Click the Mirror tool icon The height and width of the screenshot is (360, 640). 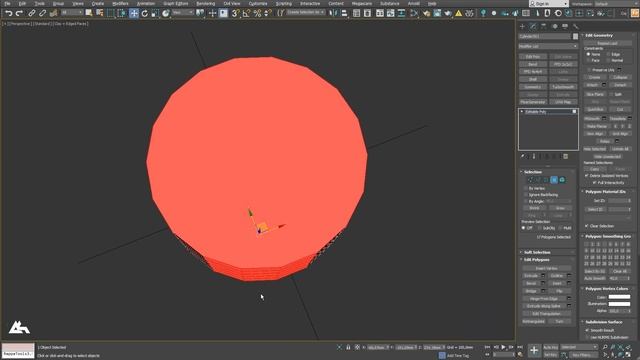pyautogui.click(x=333, y=13)
